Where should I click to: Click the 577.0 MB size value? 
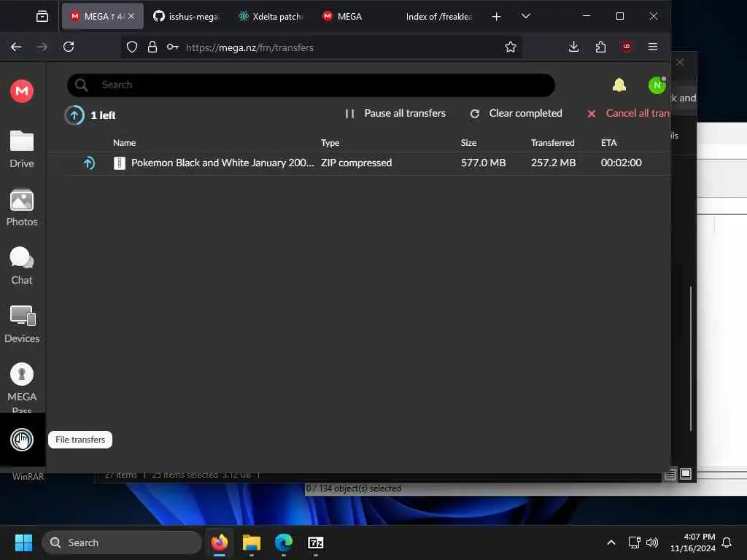(x=483, y=163)
